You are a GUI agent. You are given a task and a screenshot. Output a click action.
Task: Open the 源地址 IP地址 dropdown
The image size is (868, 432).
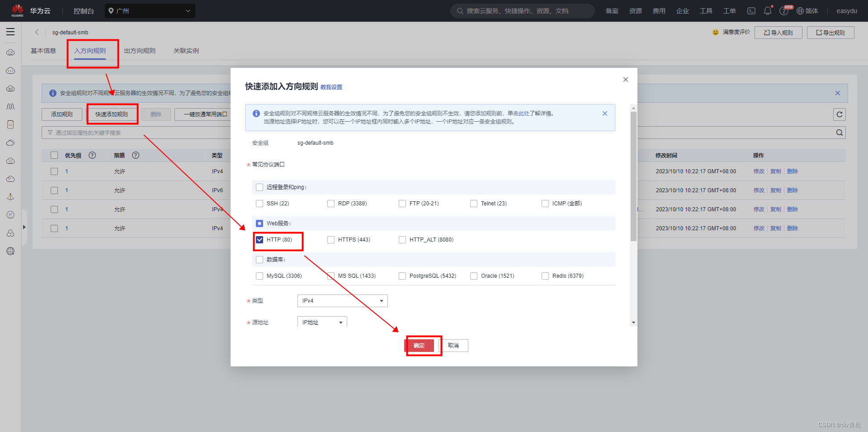[322, 322]
